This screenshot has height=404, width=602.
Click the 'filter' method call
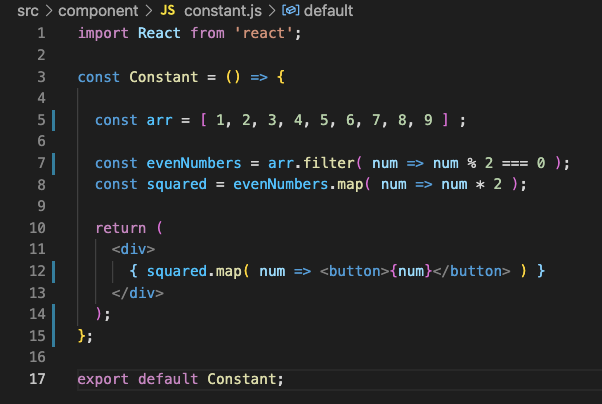329,163
